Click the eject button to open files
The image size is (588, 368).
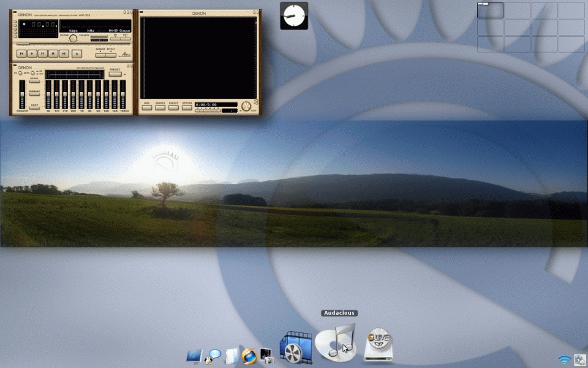(77, 54)
